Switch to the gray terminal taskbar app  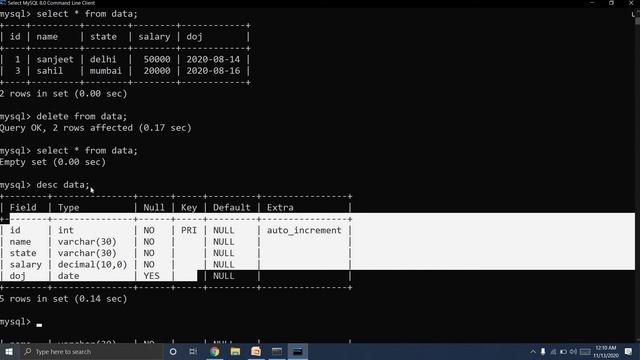[277, 351]
